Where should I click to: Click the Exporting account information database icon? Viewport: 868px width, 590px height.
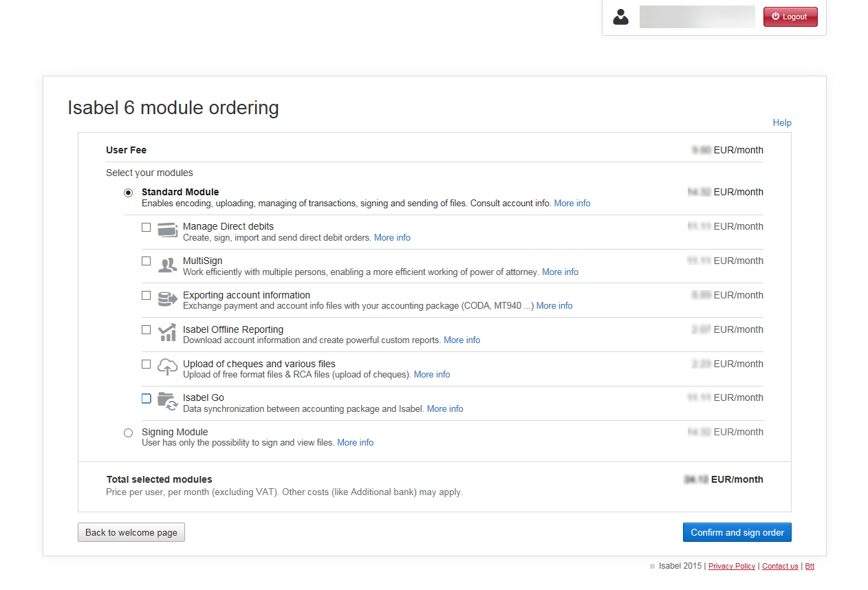point(168,299)
